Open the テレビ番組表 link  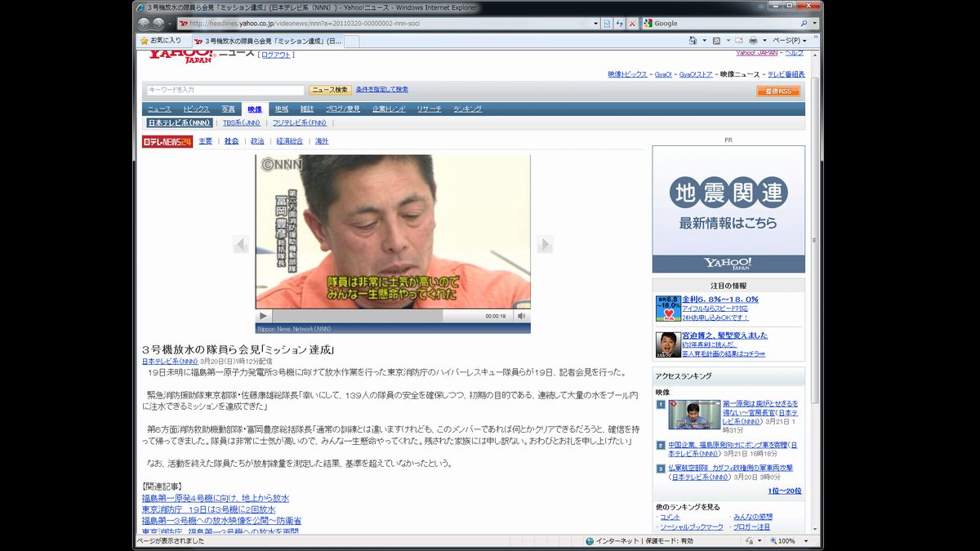pos(786,74)
